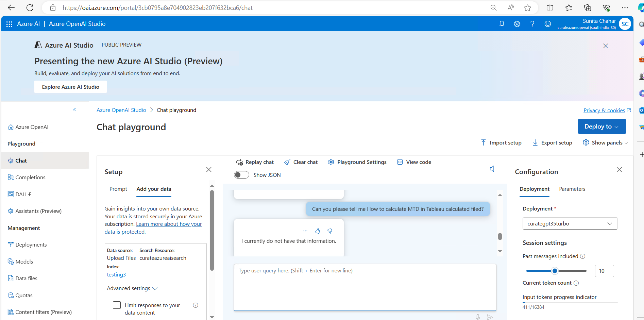Click info icon beside Past messages included
644x320 pixels.
582,256
